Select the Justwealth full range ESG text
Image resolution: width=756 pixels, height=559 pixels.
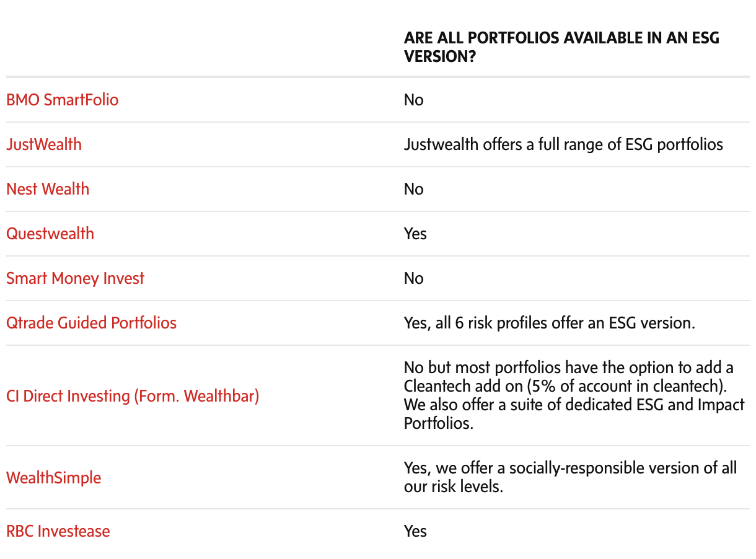563,144
